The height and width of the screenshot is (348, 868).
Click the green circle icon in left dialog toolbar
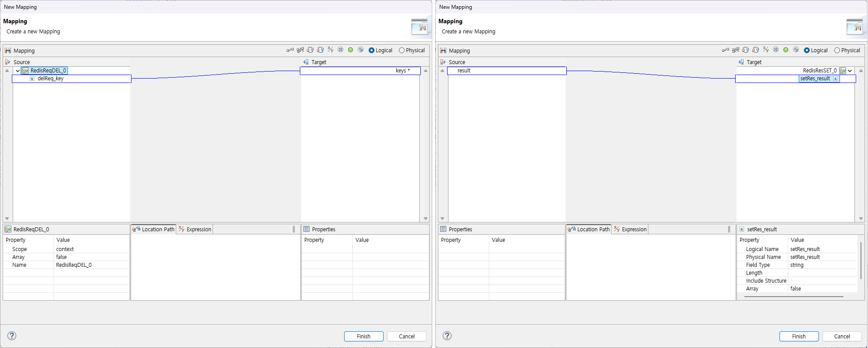351,50
